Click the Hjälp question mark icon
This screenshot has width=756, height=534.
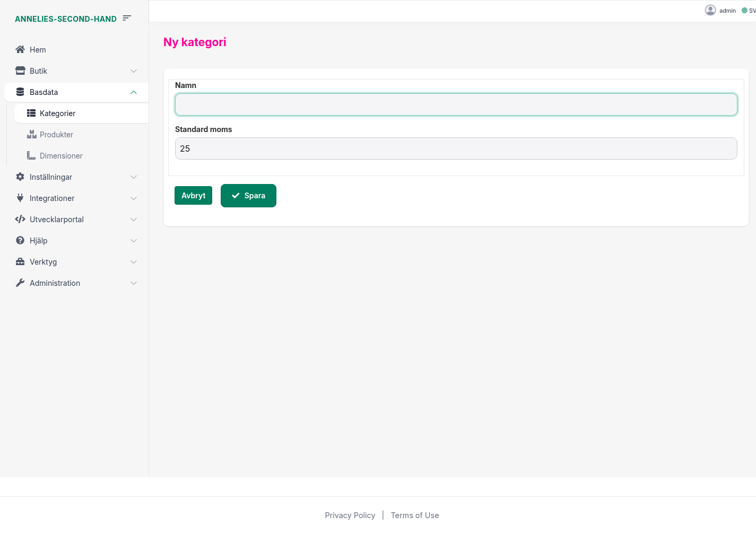click(x=20, y=240)
